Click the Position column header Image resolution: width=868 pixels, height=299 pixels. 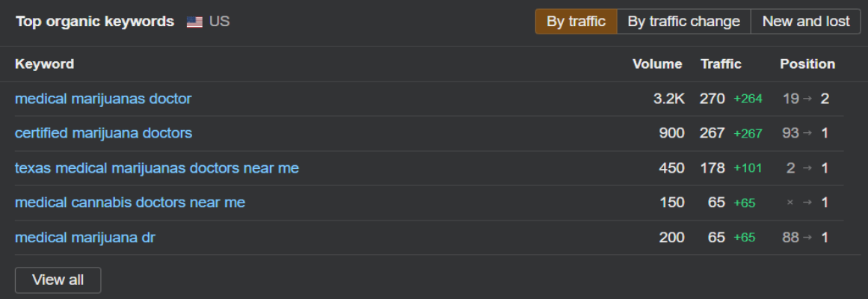pyautogui.click(x=807, y=64)
